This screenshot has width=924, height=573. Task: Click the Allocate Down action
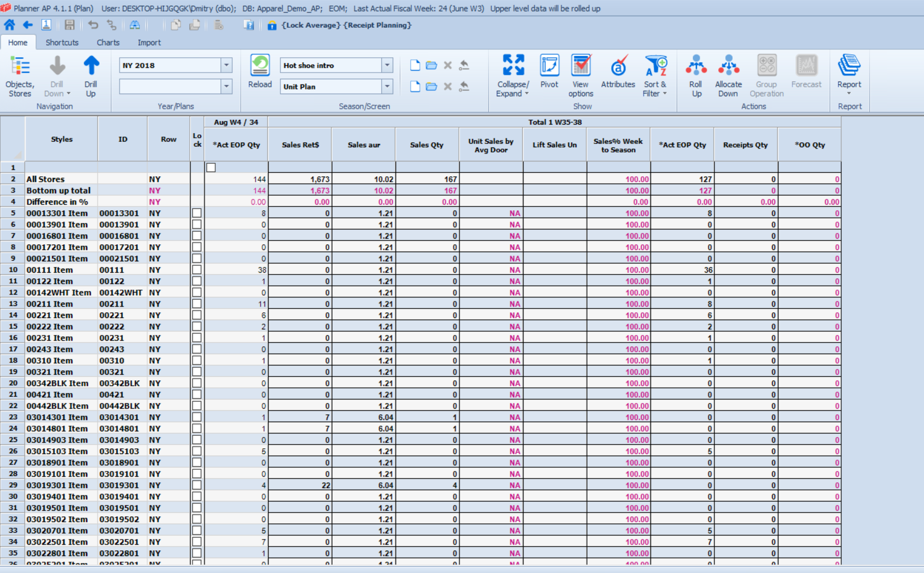[729, 66]
